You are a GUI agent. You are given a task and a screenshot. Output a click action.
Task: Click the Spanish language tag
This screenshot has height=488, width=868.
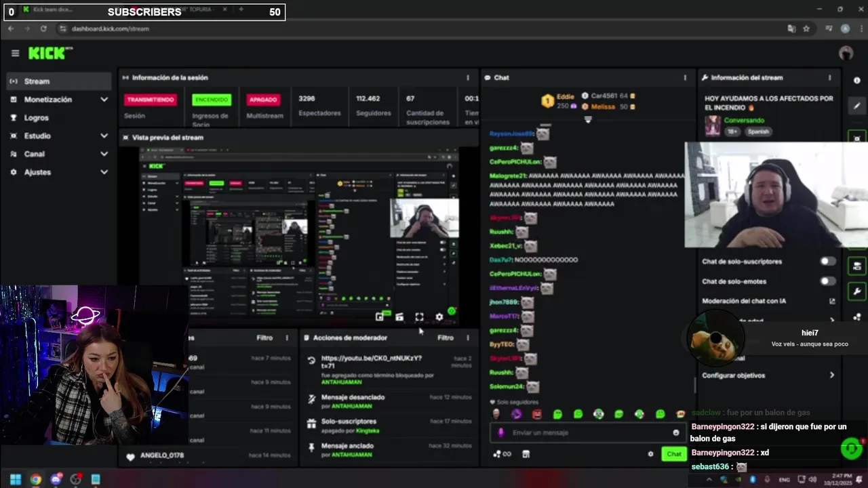point(757,131)
